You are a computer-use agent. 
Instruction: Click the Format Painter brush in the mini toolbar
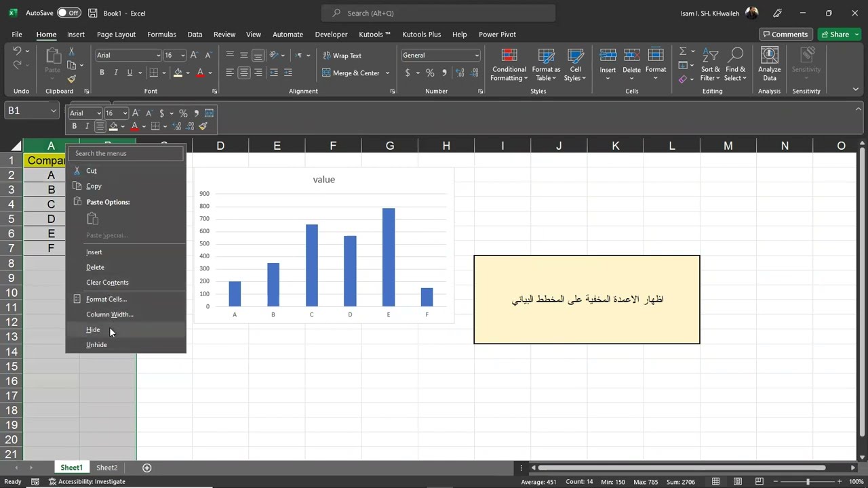point(203,126)
